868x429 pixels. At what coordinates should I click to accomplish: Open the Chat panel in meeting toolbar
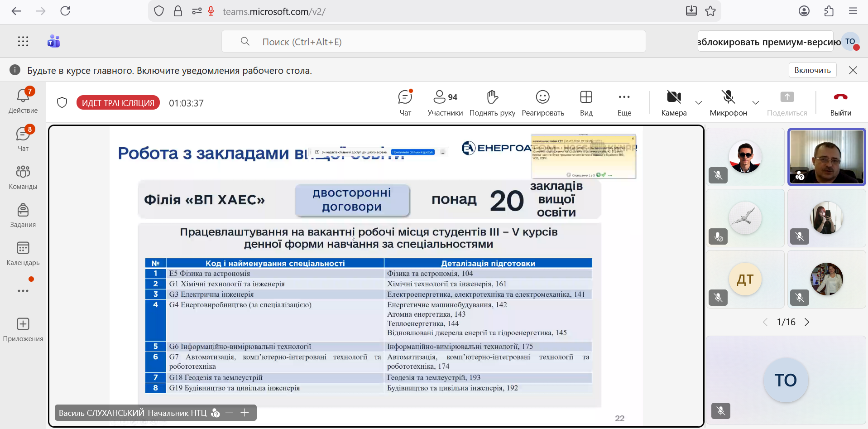[x=405, y=103]
